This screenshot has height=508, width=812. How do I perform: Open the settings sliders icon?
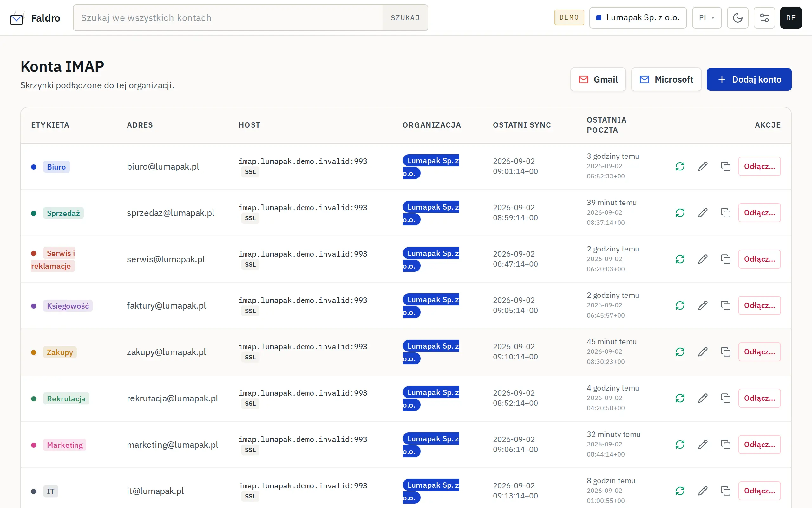pyautogui.click(x=764, y=18)
